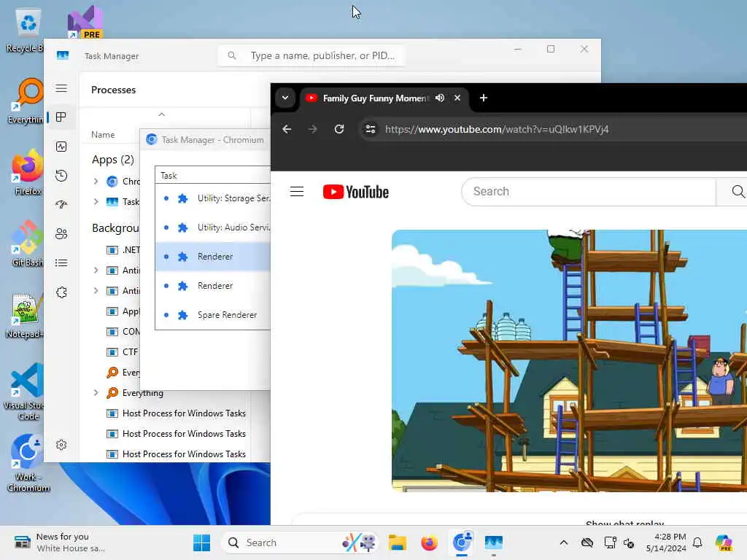Open App history icon in Task Manager sidebar
This screenshot has height=560, width=747.
click(x=61, y=176)
